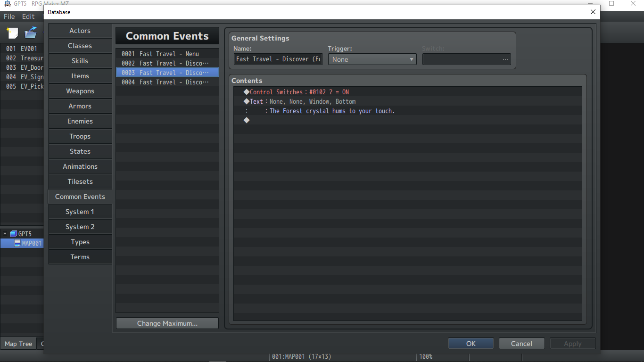644x362 pixels.
Task: Open the Actors tab
Action: coord(80,31)
